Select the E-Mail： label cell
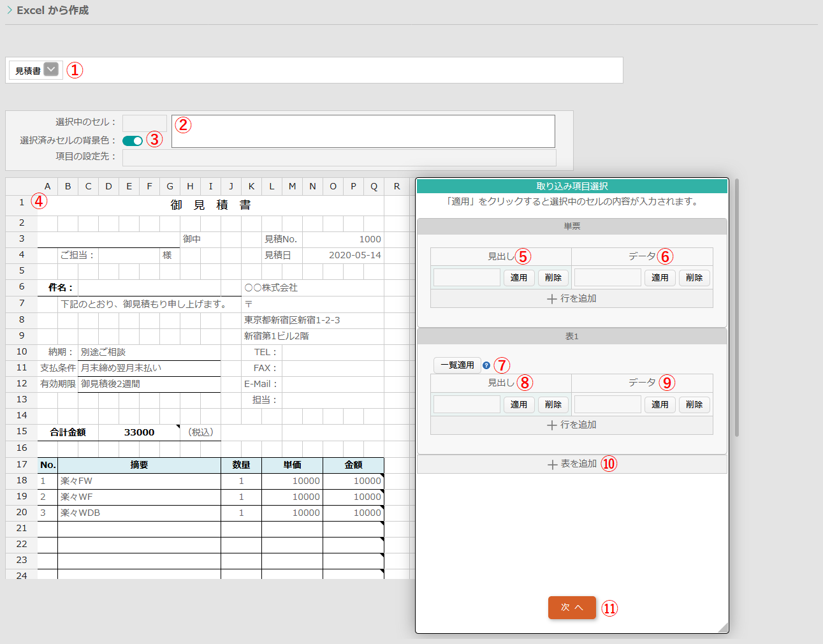Screen dimensions: 823x644 click(261, 384)
